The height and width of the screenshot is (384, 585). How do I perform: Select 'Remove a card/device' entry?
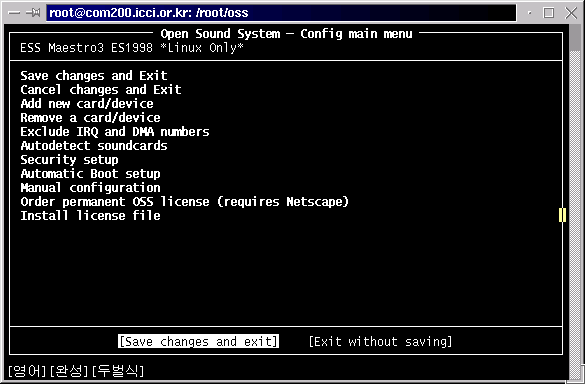(x=90, y=118)
